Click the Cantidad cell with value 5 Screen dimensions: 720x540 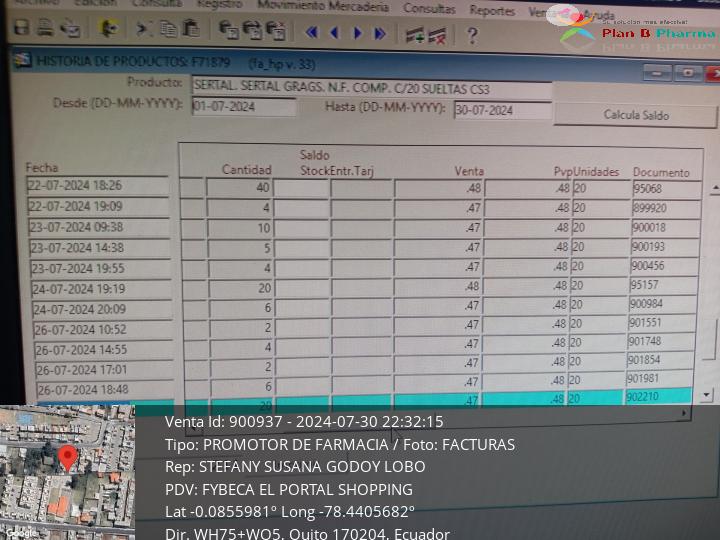point(241,248)
